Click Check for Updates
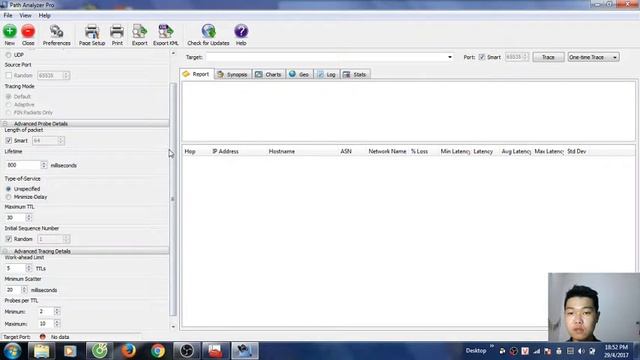 point(208,35)
